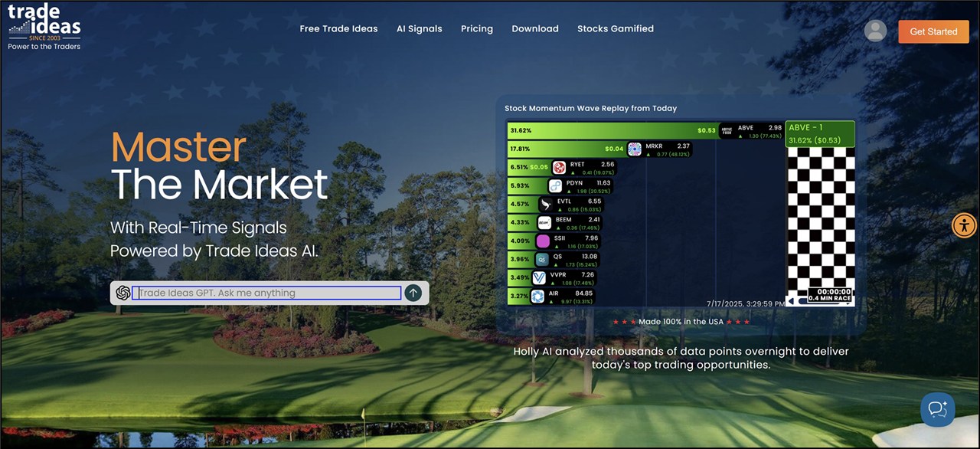Click the 'Master' headline word

pyautogui.click(x=178, y=147)
